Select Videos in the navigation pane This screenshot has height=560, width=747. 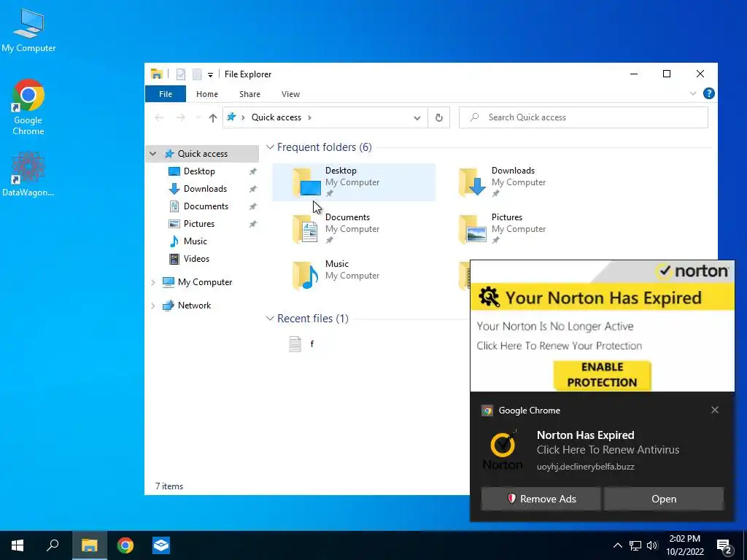pos(196,259)
